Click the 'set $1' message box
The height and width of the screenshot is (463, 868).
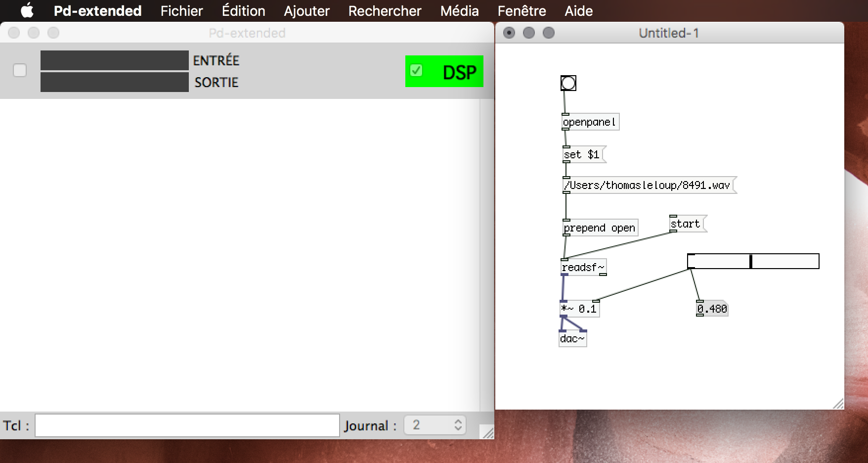pos(583,155)
